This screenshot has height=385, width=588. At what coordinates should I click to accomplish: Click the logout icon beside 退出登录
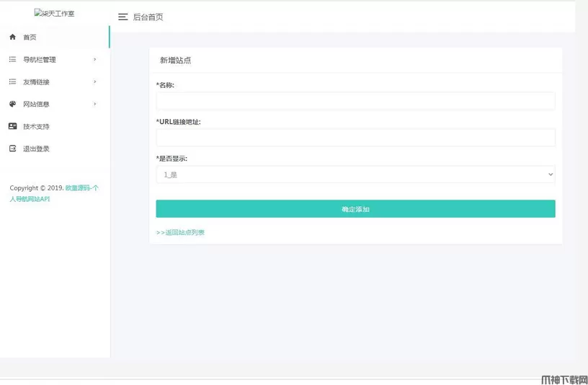click(x=12, y=149)
